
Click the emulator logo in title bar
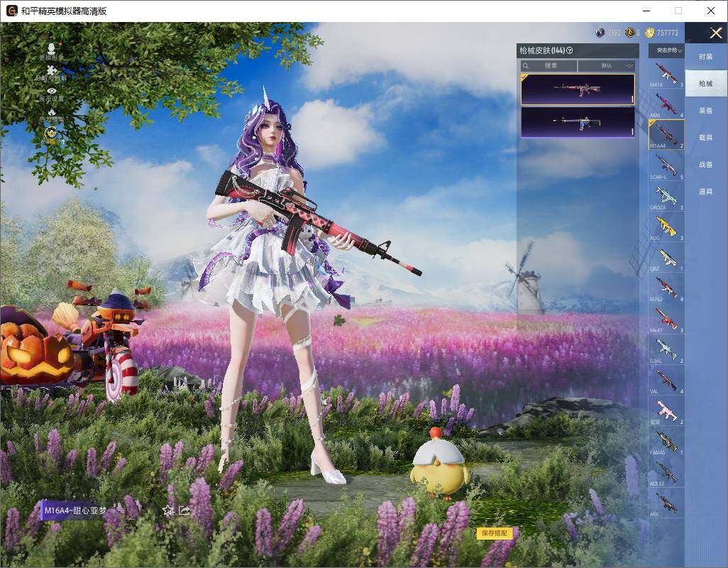[x=11, y=11]
